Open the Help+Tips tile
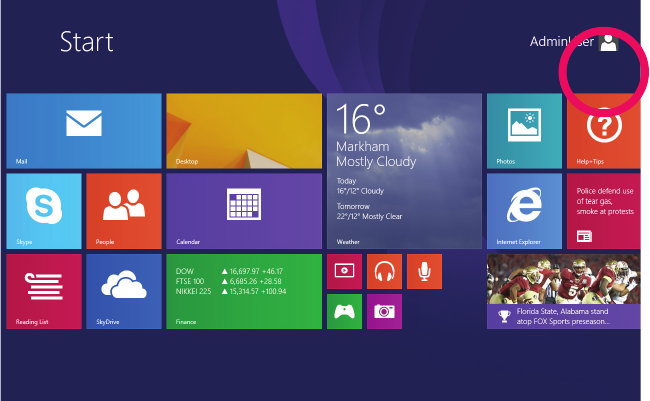This screenshot has width=650, height=401. point(604,131)
